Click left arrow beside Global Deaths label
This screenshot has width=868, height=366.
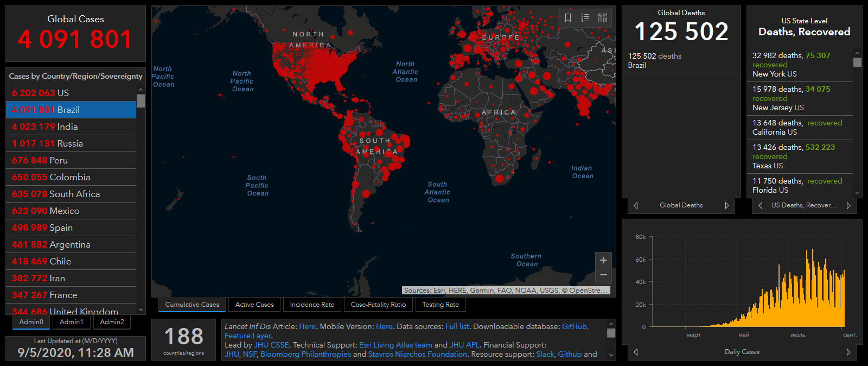[636, 205]
